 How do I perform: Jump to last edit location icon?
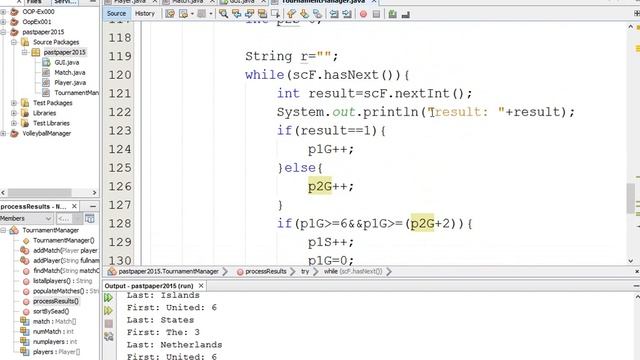(170, 14)
